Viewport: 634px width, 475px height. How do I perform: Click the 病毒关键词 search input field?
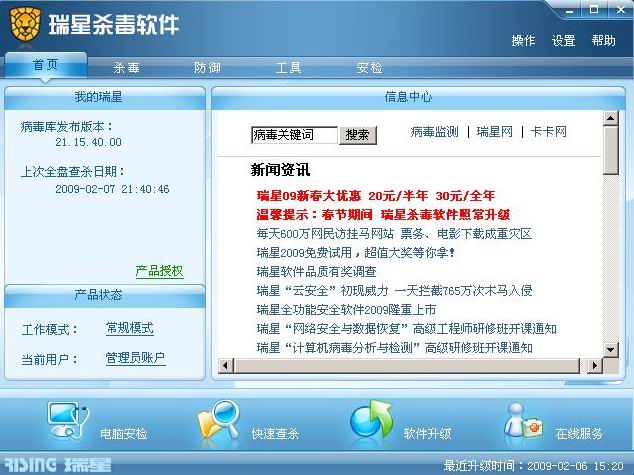point(294,135)
